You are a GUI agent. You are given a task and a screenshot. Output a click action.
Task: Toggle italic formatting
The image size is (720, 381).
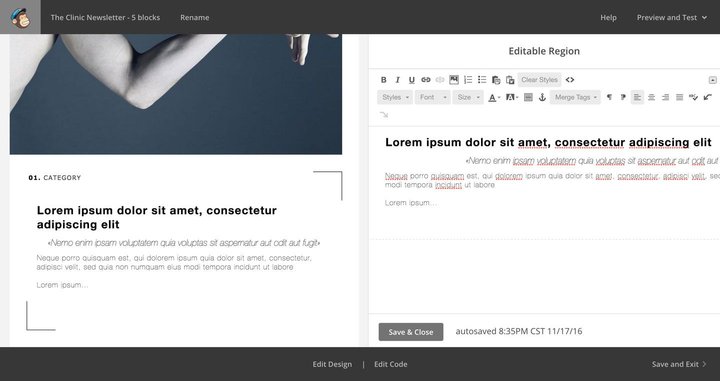click(398, 80)
